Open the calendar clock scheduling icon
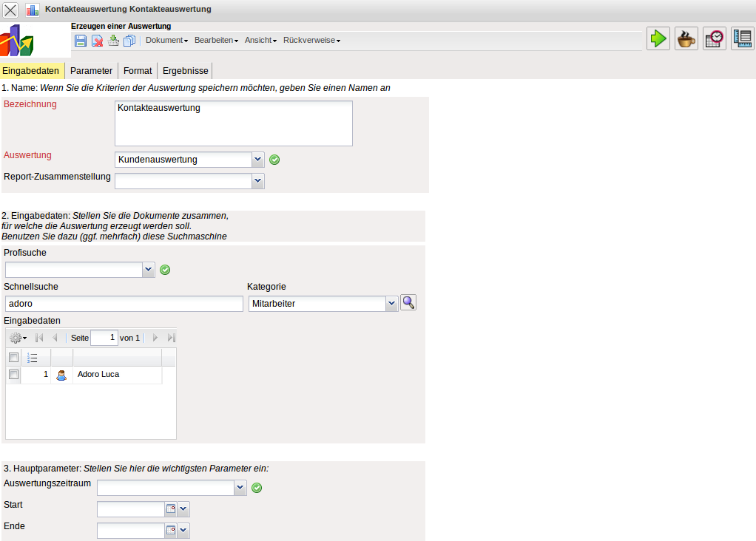Viewport: 756px width, 541px height. [x=714, y=38]
